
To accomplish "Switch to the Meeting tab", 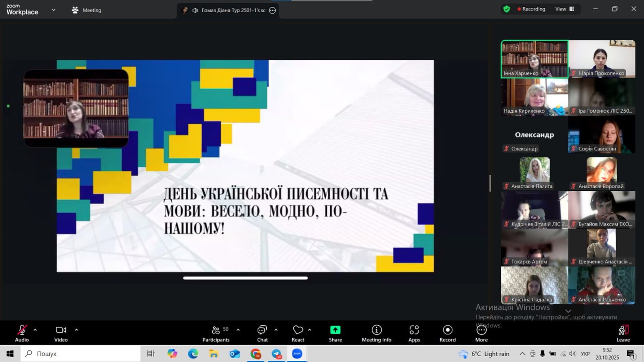I will tap(87, 10).
